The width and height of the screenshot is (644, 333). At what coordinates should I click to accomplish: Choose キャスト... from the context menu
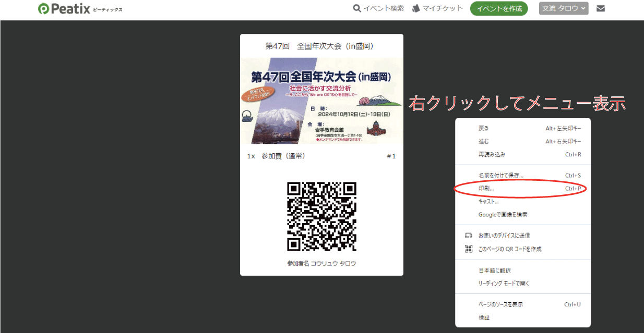point(523,202)
